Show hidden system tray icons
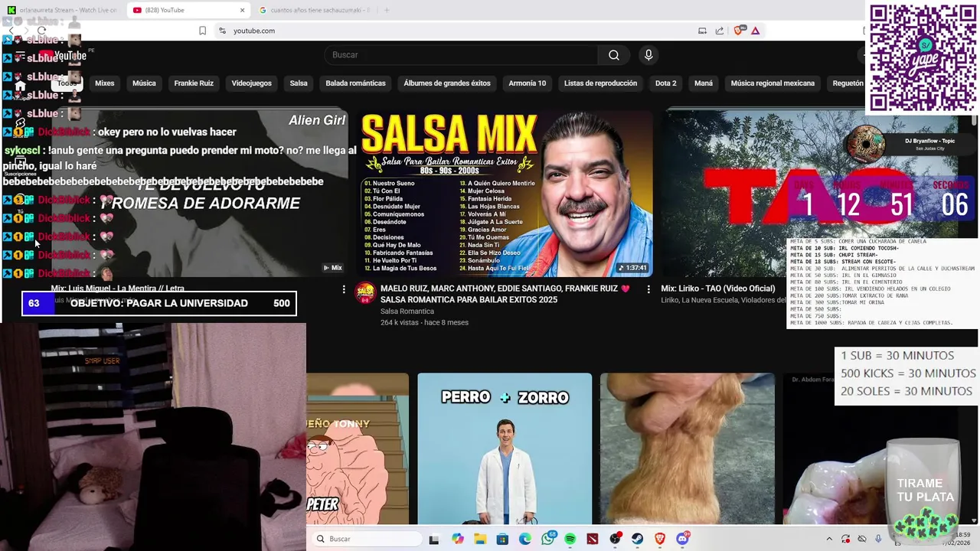 pos(829,540)
